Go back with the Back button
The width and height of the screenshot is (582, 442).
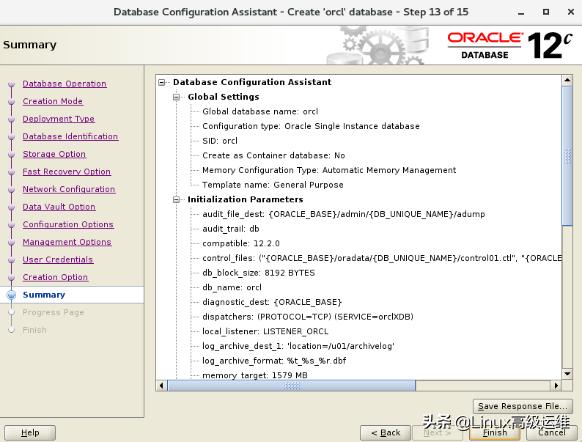coord(385,433)
